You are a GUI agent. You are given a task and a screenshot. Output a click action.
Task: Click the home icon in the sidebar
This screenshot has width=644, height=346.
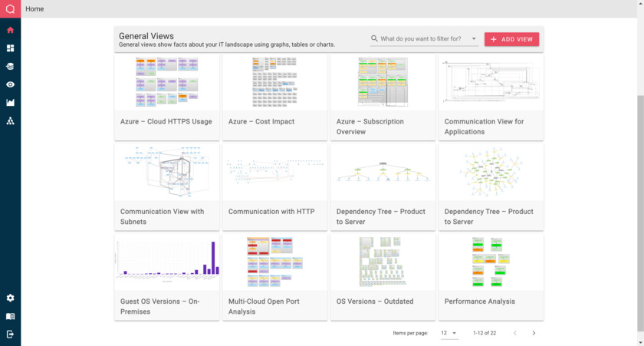(10, 30)
